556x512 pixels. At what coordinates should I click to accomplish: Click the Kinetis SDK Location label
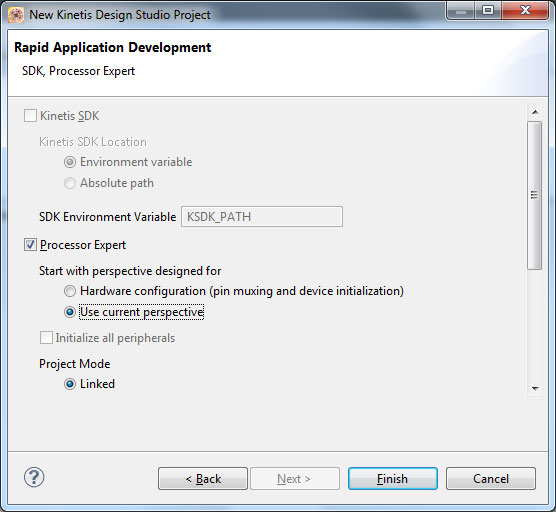[93, 142]
